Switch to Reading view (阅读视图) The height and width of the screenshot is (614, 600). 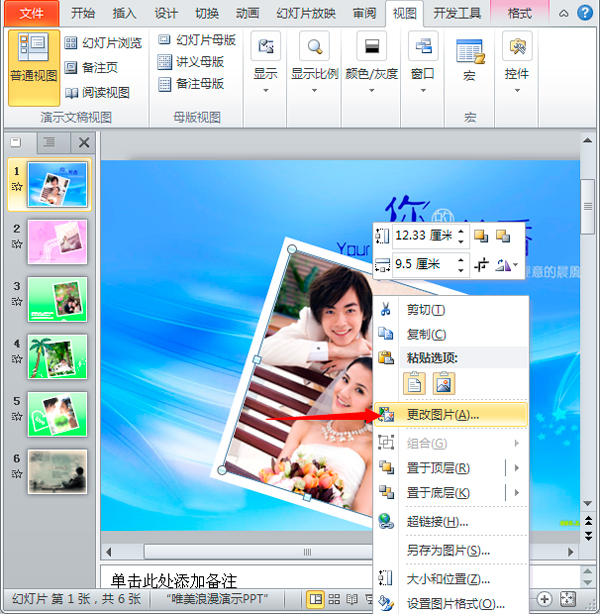click(x=97, y=92)
